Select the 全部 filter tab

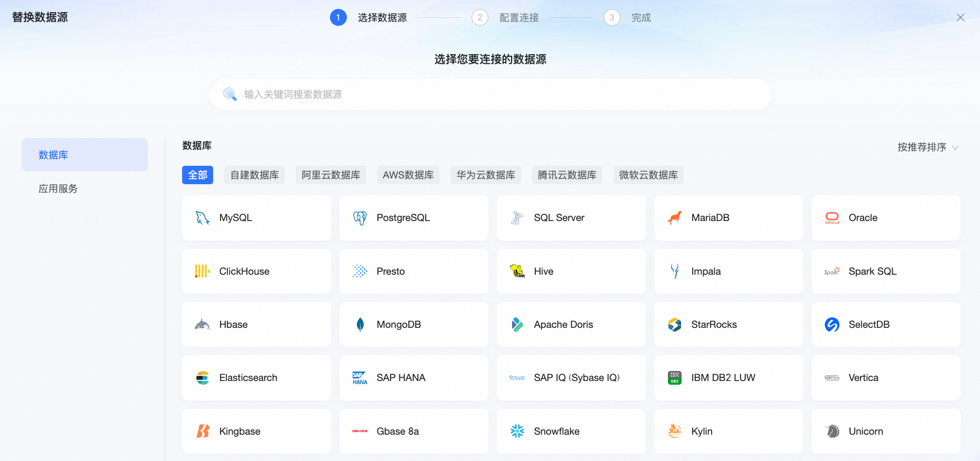point(197,175)
